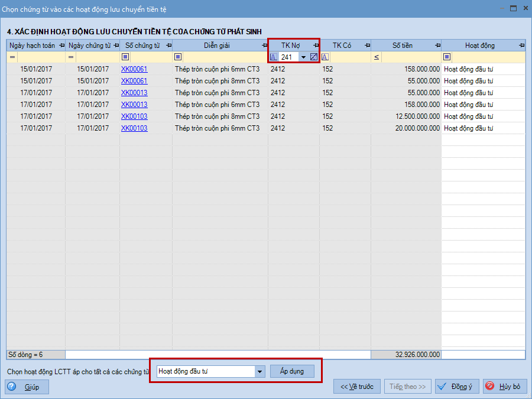Clear the TK Nợ filter icon
Viewport: 532px width, 399px height.
[x=314, y=57]
